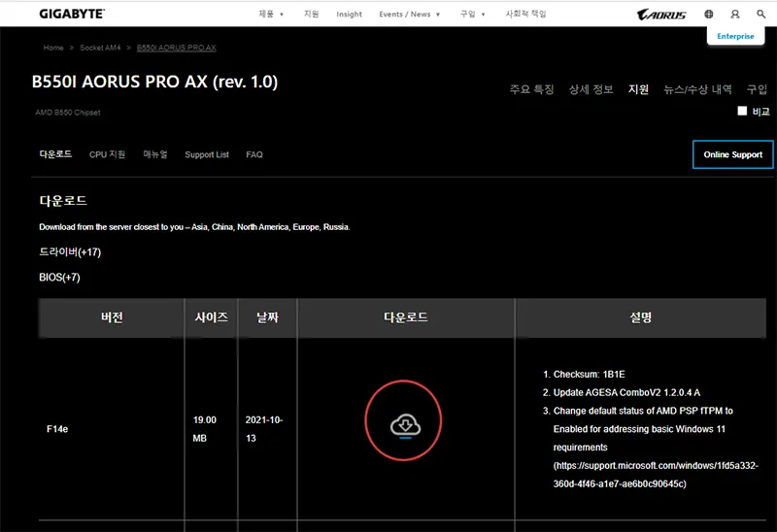
Task: Open the user account icon
Action: pos(735,14)
